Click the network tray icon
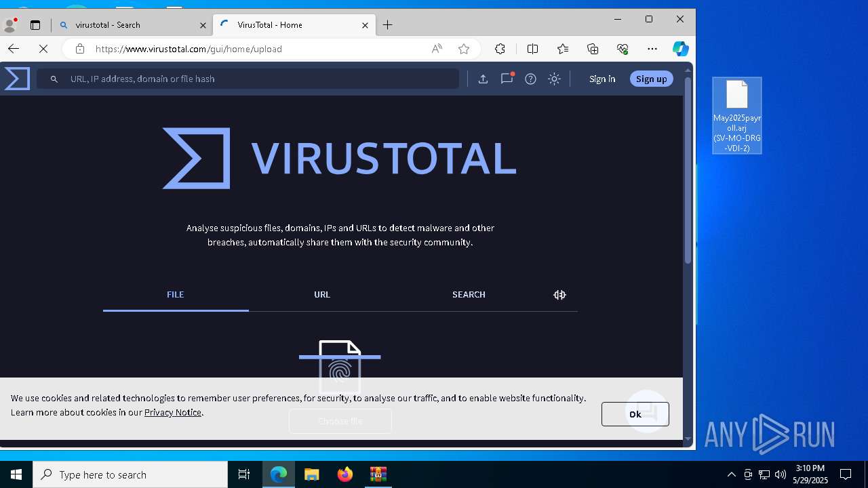Screen dimensions: 868x488 (x=764, y=474)
